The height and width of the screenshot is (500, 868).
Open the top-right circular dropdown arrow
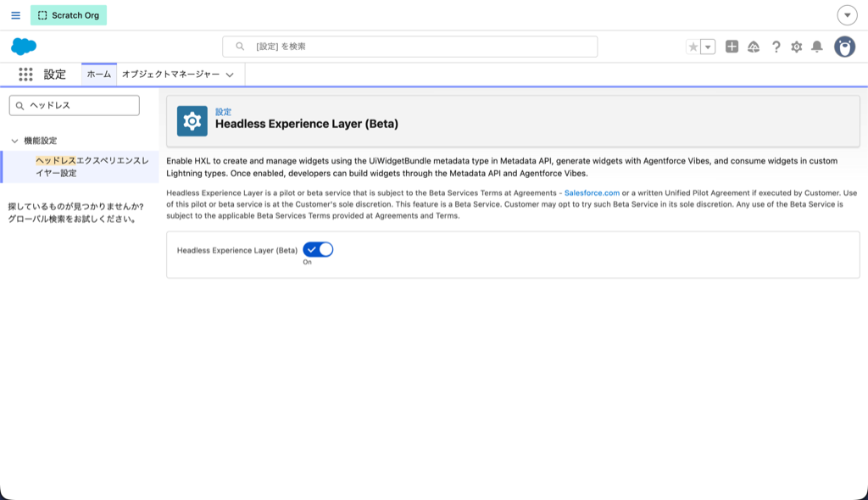pyautogui.click(x=847, y=15)
